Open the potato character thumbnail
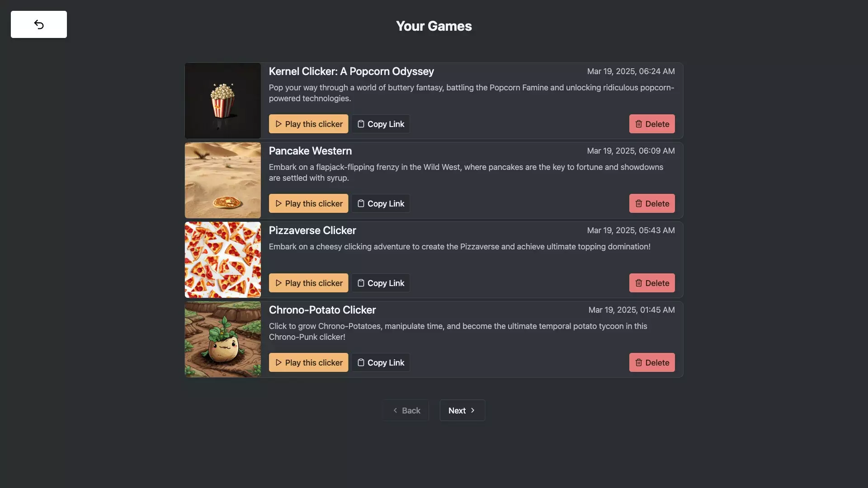The height and width of the screenshot is (488, 868). point(223,339)
